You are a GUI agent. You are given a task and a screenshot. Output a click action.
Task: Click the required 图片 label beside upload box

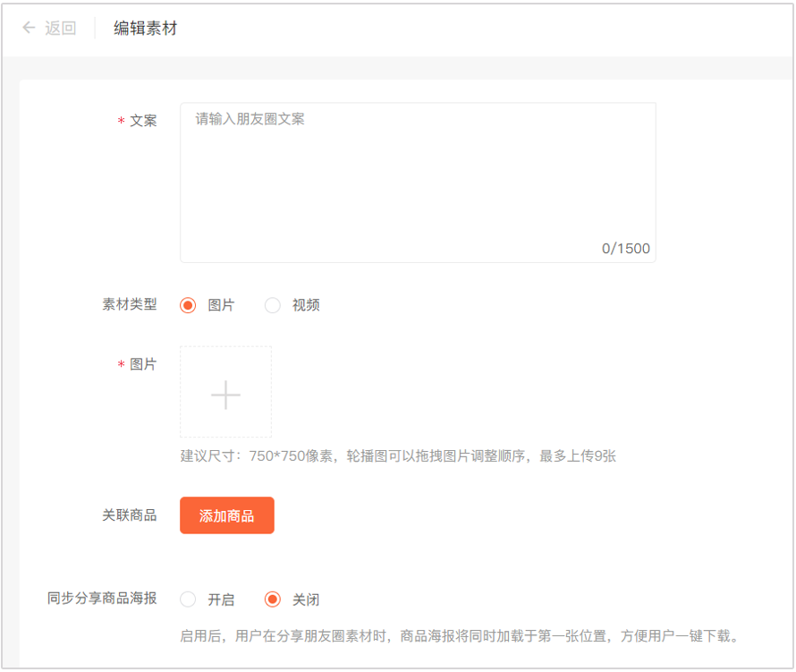(143, 364)
